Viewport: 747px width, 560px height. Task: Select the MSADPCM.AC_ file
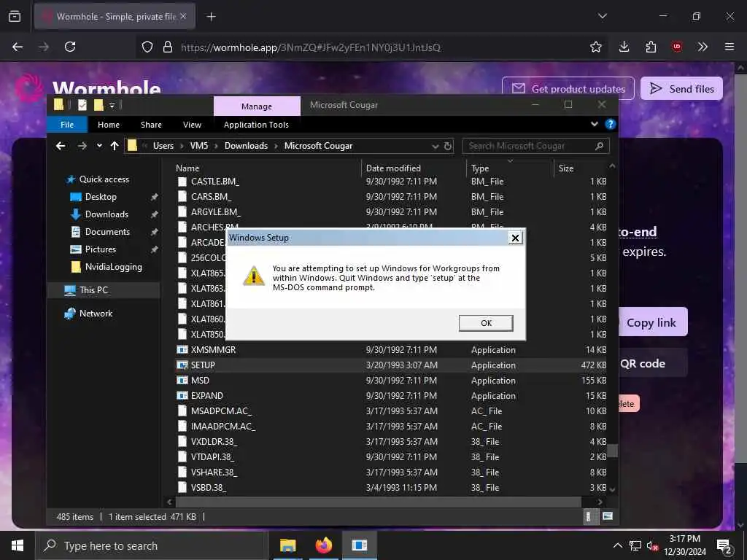(x=222, y=411)
